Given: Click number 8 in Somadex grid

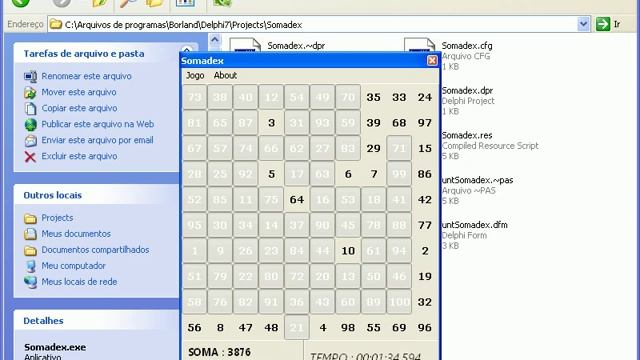Looking at the screenshot, I should tap(220, 328).
